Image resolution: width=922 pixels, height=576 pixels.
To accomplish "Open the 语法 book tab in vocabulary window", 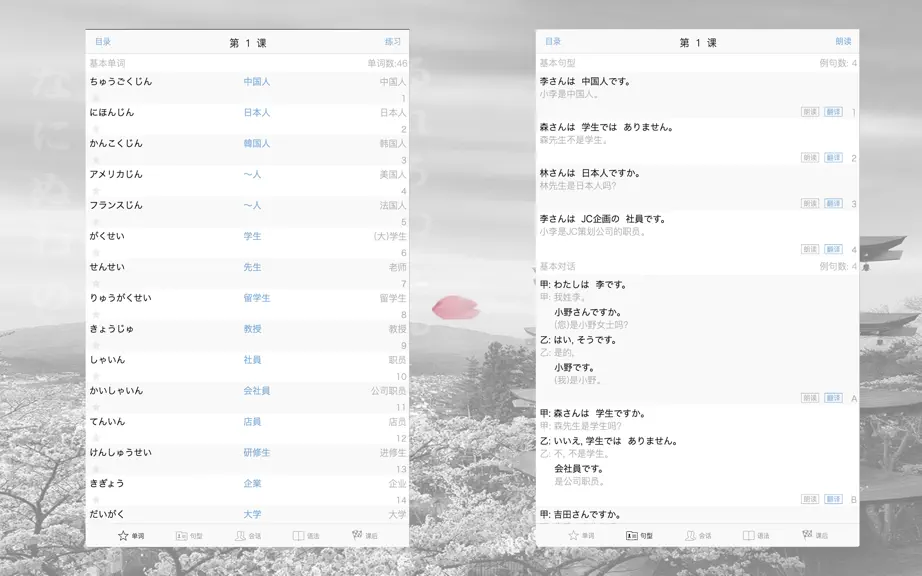I will pyautogui.click(x=306, y=535).
